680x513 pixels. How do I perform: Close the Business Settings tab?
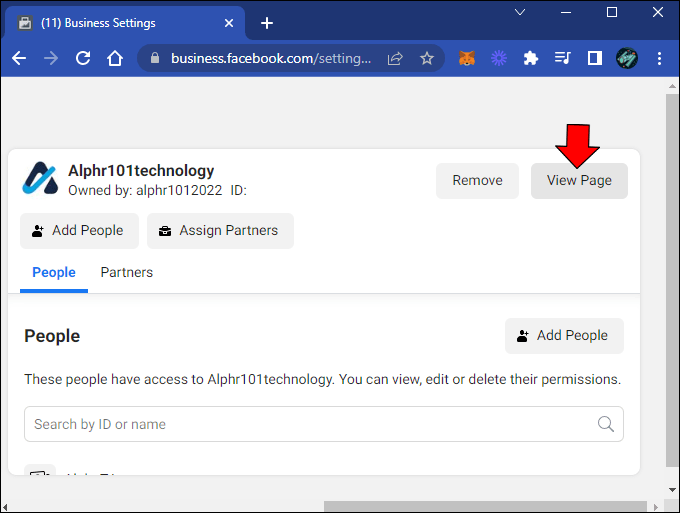229,23
